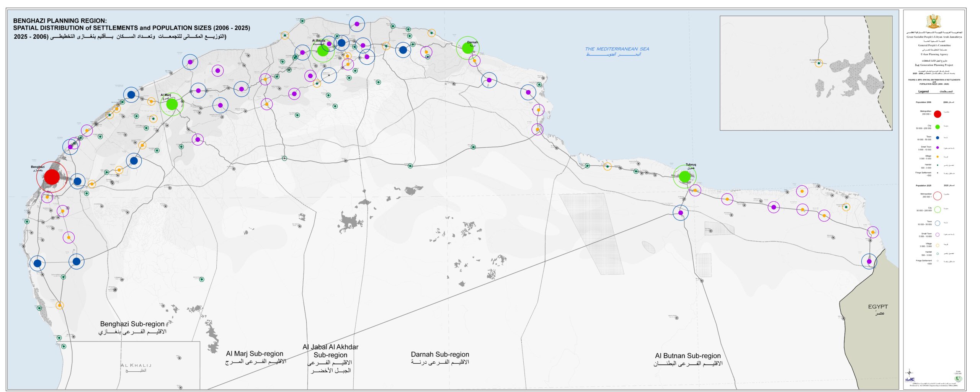Click green City 2006 legend swatch

click(938, 127)
